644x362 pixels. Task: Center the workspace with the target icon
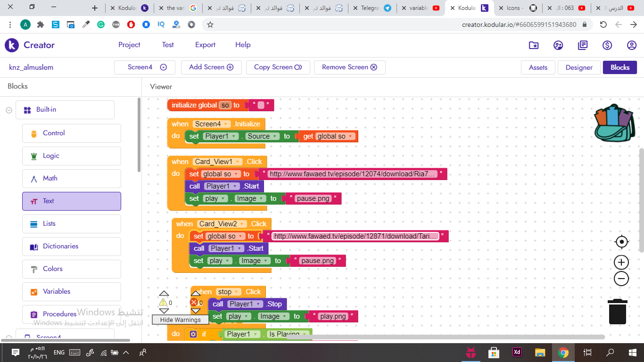622,242
